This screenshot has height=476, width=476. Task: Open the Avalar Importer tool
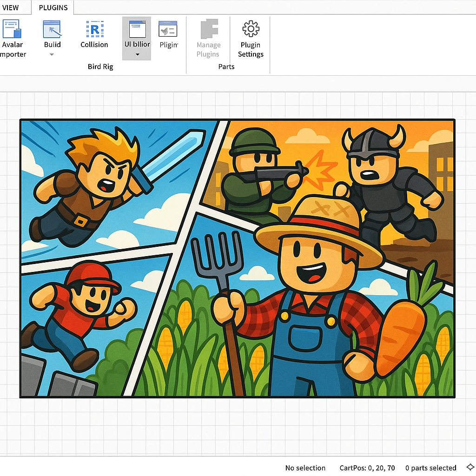pos(12,38)
